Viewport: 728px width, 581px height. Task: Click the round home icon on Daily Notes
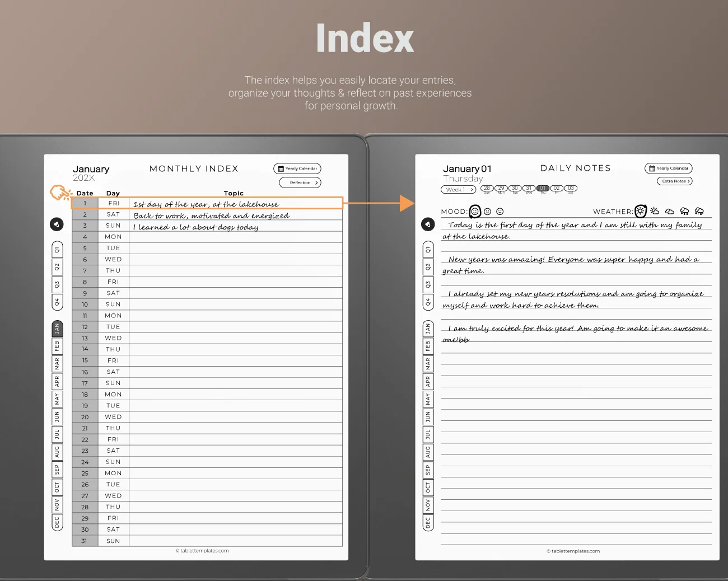(x=428, y=224)
